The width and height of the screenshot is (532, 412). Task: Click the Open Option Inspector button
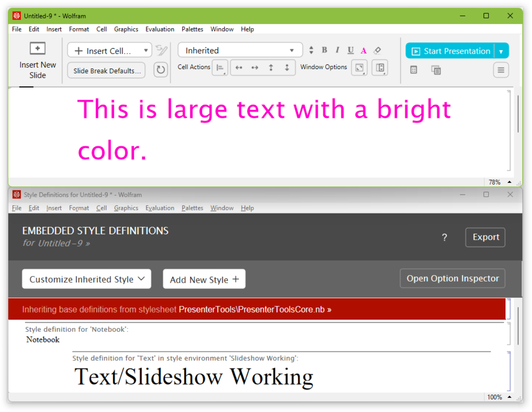[452, 279]
